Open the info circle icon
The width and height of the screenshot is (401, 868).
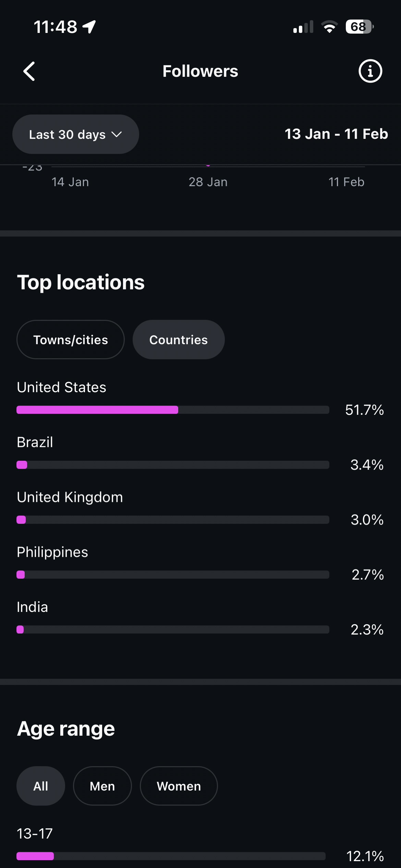coord(370,71)
